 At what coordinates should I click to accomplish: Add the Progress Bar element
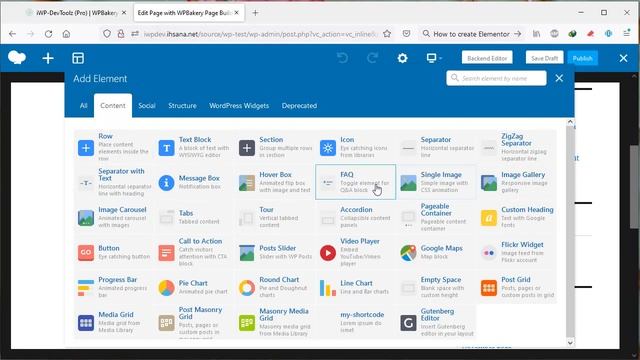point(114,287)
